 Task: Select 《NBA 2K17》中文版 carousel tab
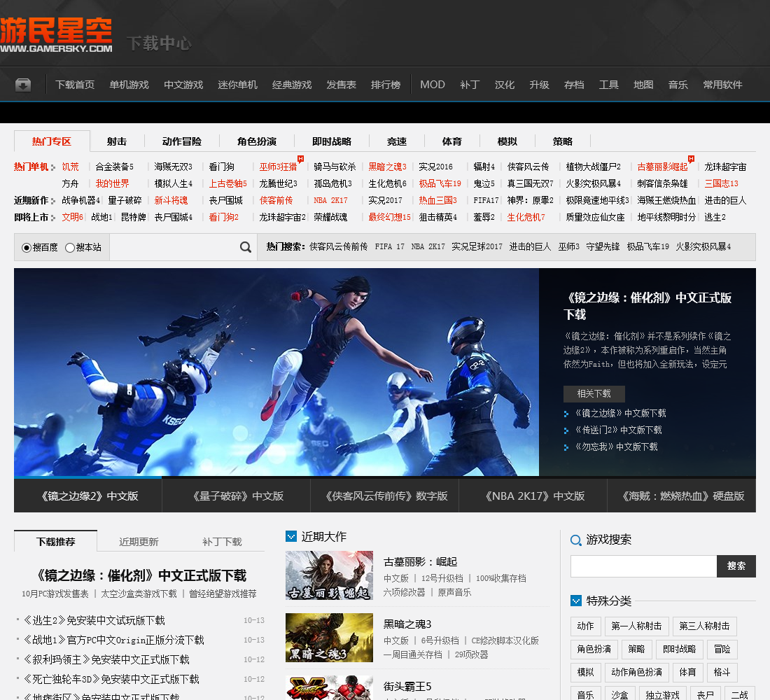point(533,496)
